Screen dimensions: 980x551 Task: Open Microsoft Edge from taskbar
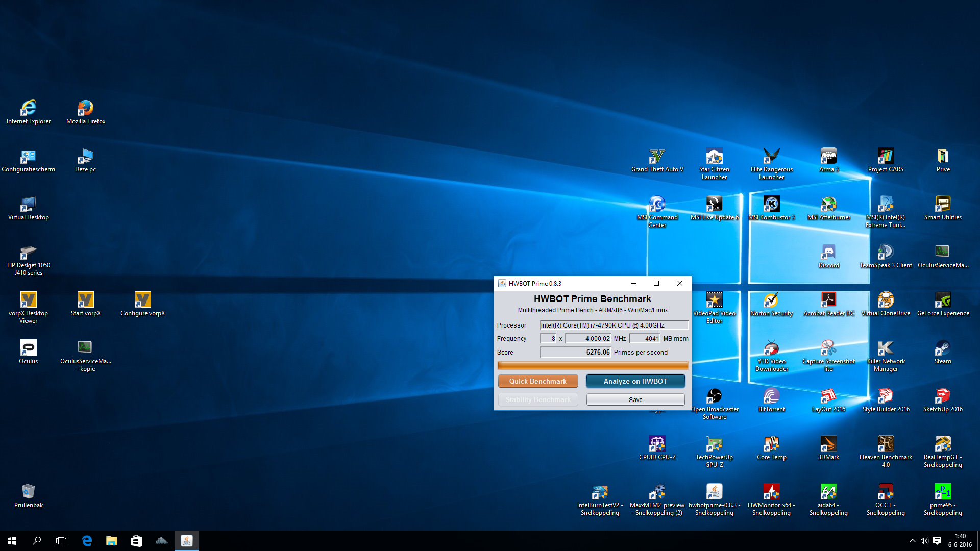[x=87, y=541]
